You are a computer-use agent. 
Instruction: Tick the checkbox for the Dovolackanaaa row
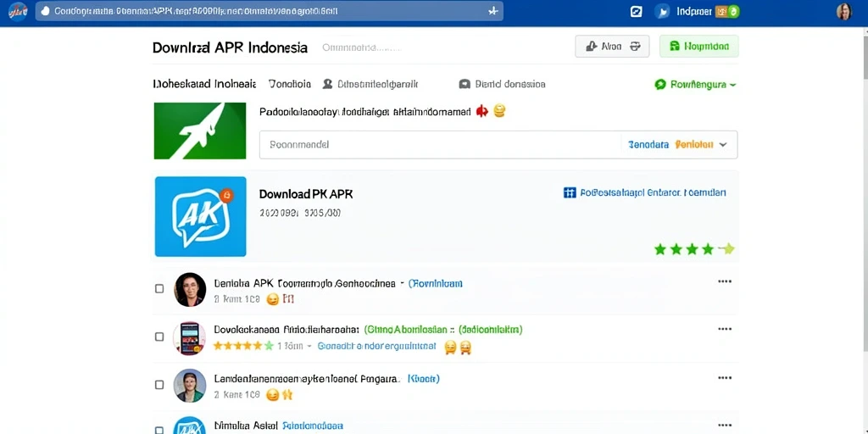(x=159, y=337)
